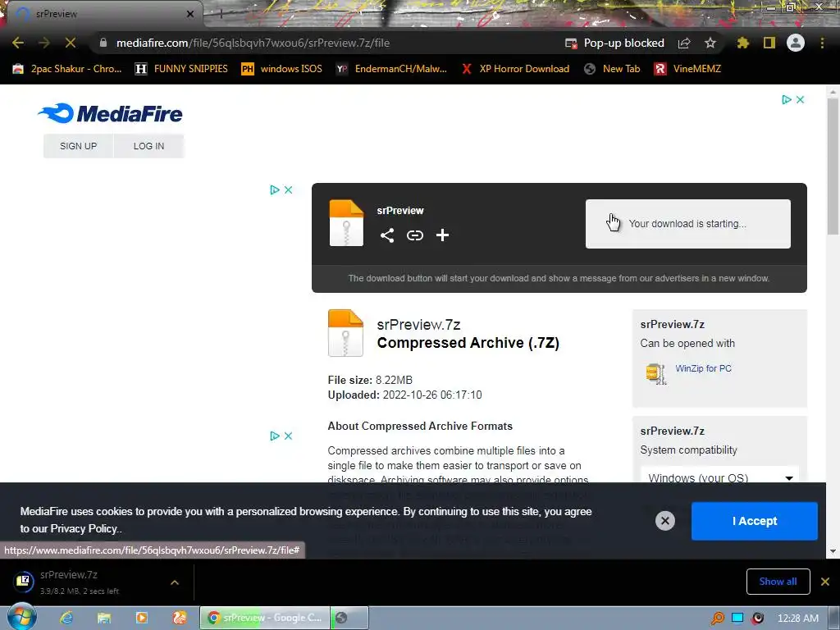Click the lock icon in the address bar

(x=103, y=43)
